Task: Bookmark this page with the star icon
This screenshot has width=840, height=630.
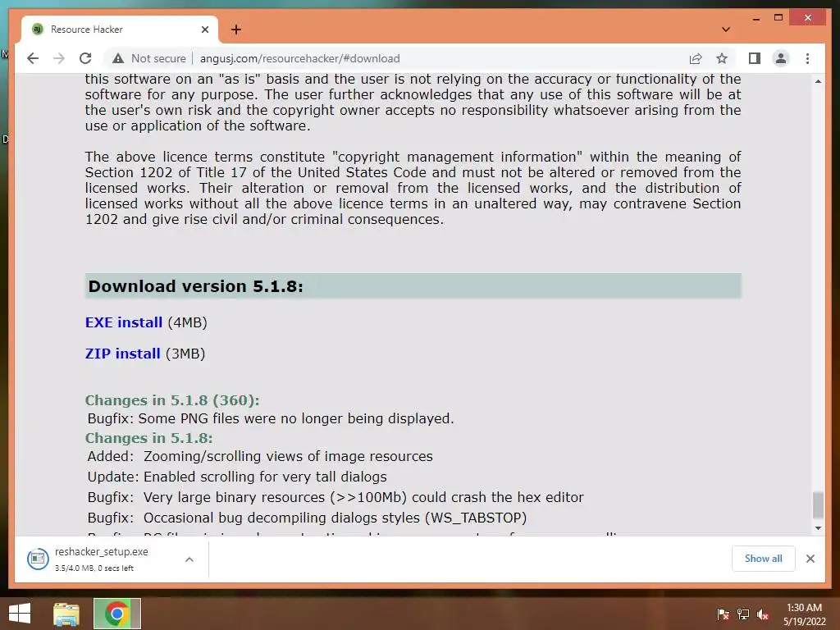Action: [x=722, y=58]
